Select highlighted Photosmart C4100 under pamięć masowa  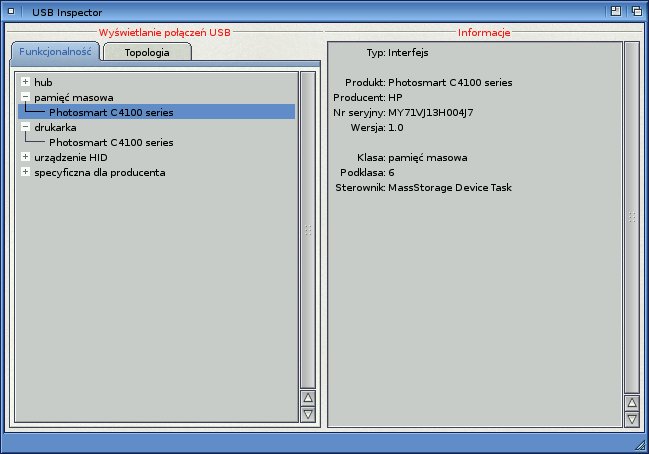pos(111,112)
